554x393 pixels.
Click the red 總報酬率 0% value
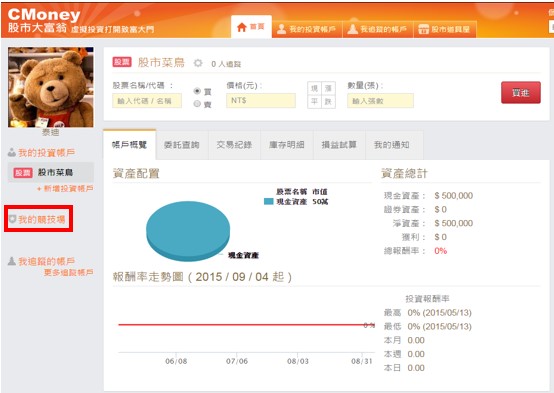point(441,251)
